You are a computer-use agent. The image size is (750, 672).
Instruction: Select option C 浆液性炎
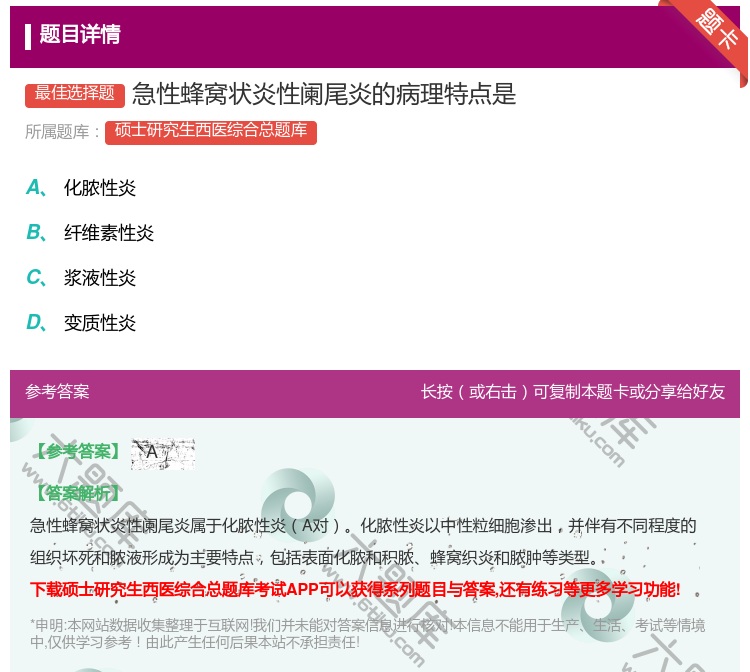point(81,278)
